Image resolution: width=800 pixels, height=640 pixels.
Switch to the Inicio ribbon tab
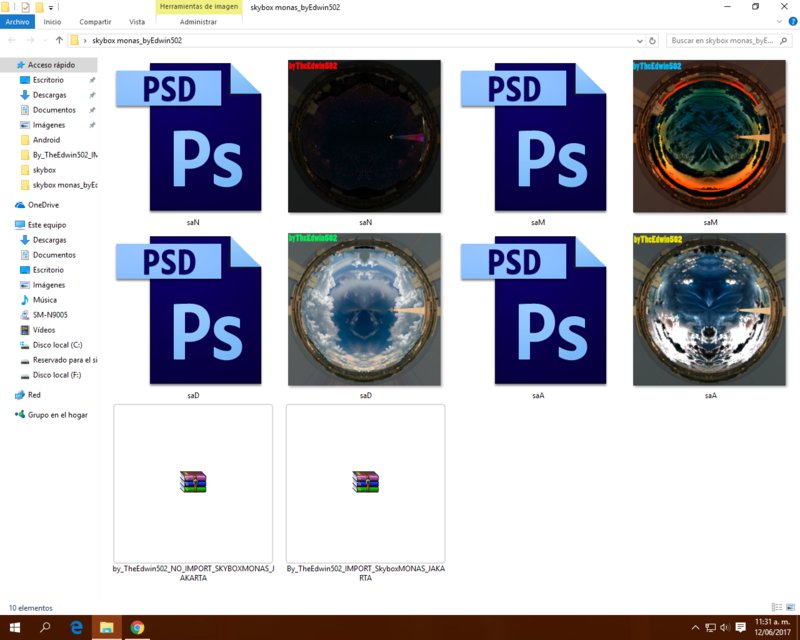tap(52, 22)
